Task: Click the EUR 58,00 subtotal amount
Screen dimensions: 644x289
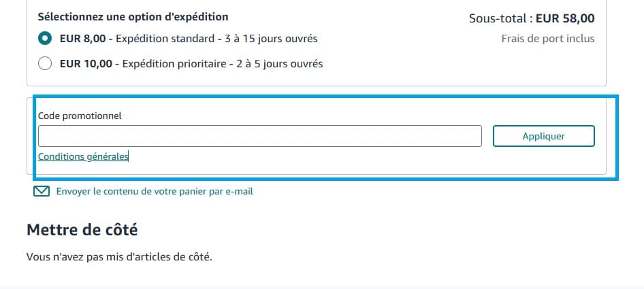Action: click(565, 18)
